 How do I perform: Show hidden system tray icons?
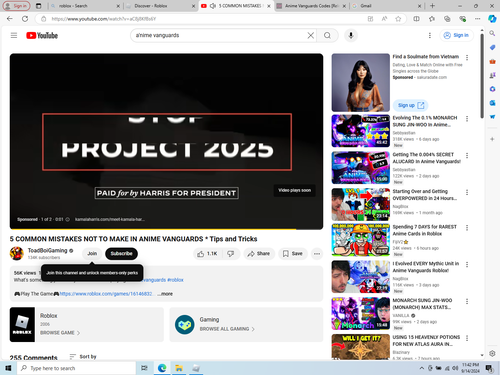[x=422, y=368]
